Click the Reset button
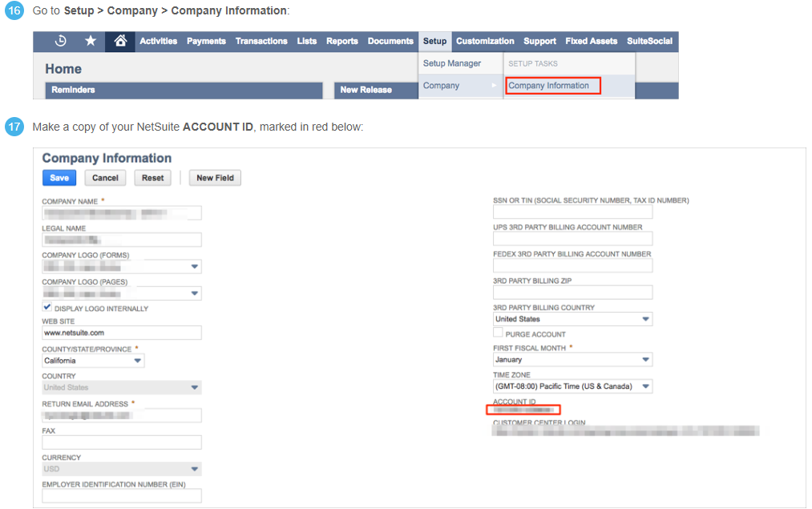 pos(153,178)
